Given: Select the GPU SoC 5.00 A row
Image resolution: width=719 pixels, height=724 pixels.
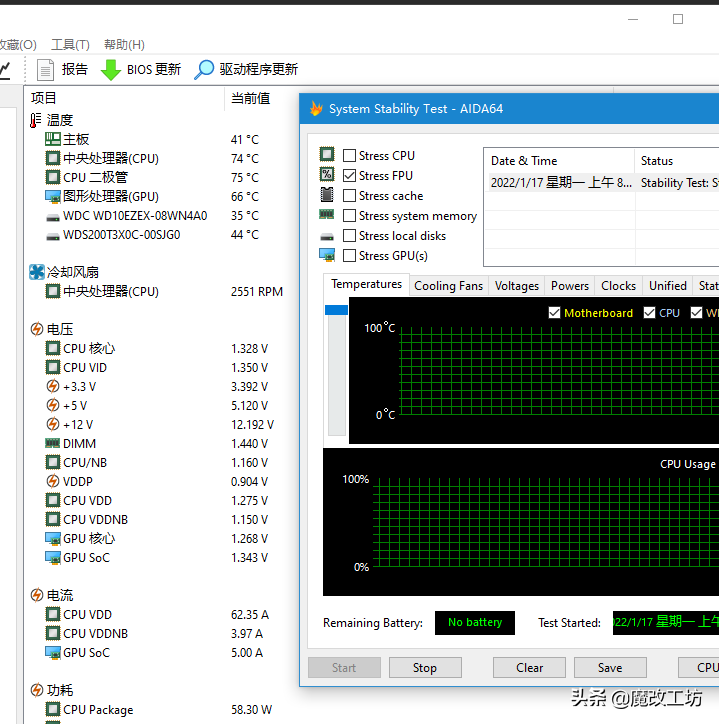Looking at the screenshot, I should [x=155, y=652].
